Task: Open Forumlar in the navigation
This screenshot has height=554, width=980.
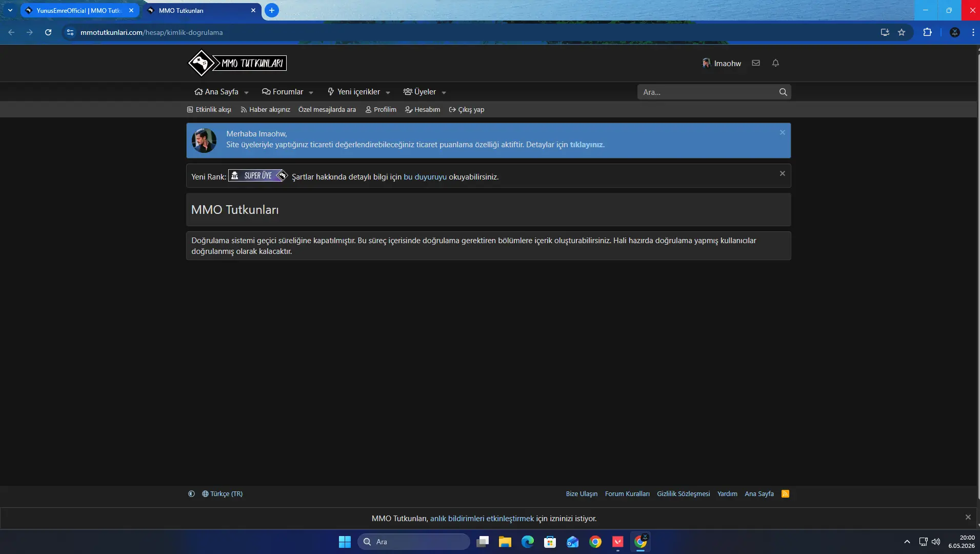Action: (x=283, y=92)
